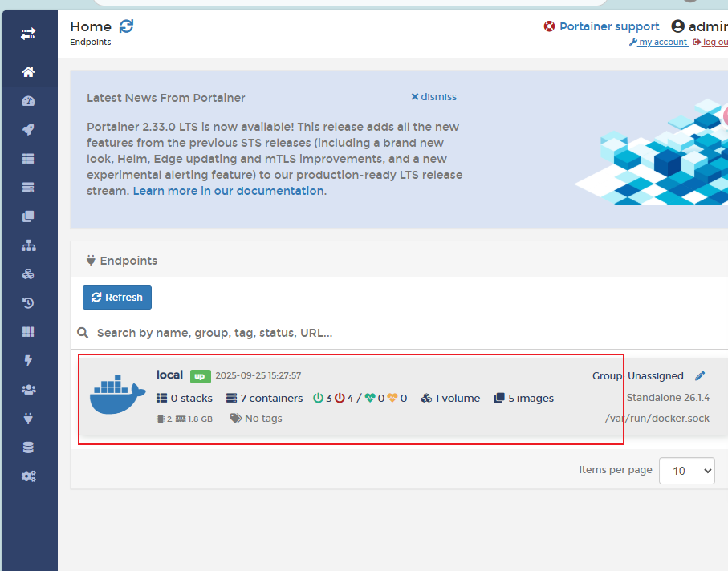The width and height of the screenshot is (728, 571).
Task: Open Containers server icon in sidebar
Action: [x=28, y=188]
